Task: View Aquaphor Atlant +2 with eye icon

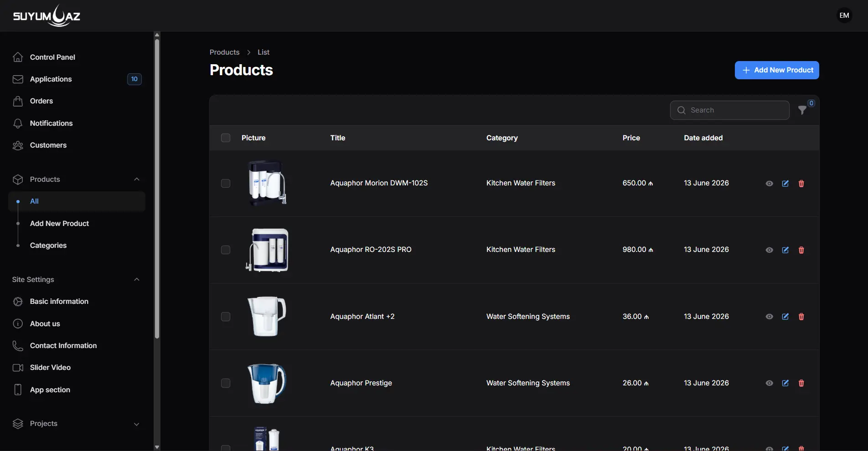Action: (x=769, y=317)
